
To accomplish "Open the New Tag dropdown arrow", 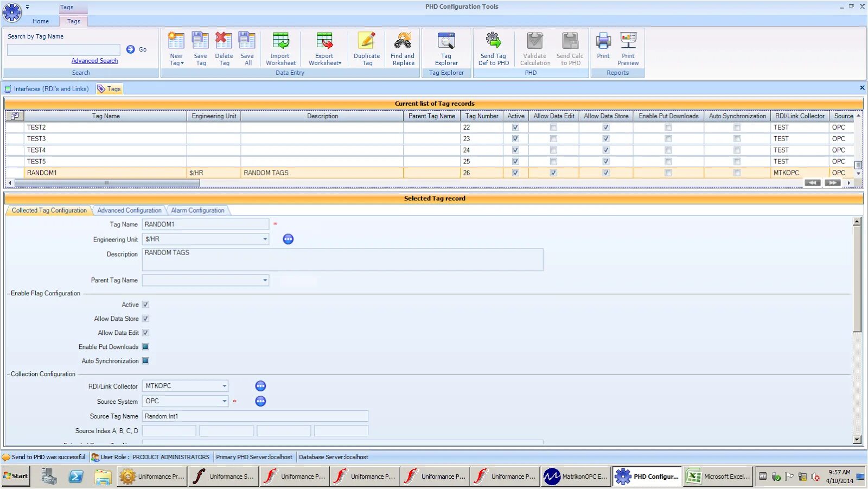I will click(x=182, y=63).
